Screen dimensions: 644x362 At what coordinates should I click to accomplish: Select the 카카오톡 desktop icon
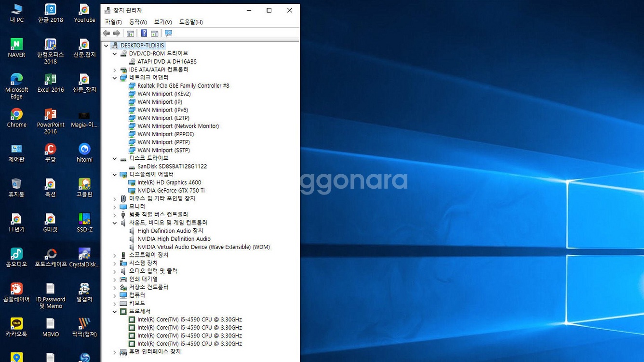(16, 327)
